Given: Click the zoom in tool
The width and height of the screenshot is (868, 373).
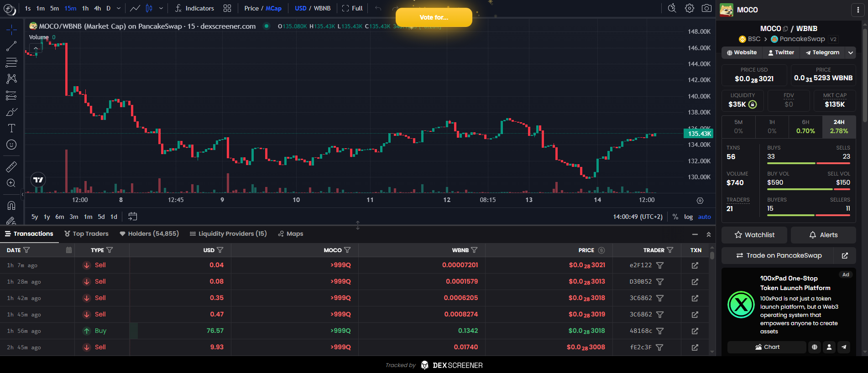Looking at the screenshot, I should pyautogui.click(x=11, y=183).
